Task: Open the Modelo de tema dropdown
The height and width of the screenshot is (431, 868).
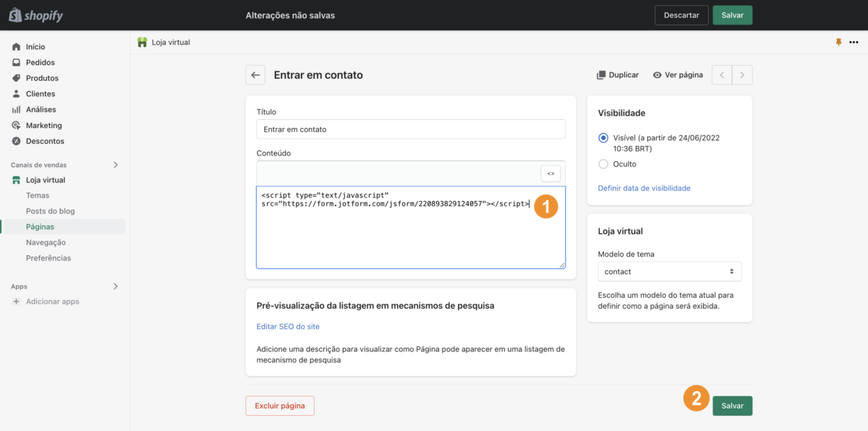Action: click(x=669, y=272)
